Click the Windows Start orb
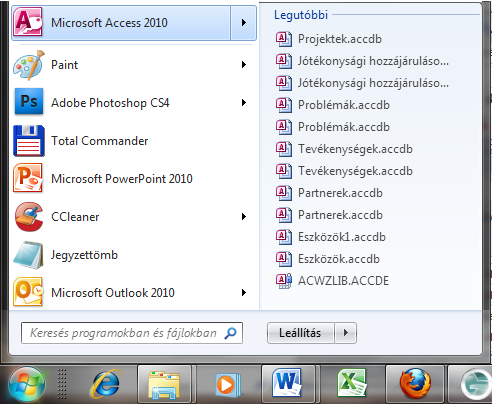The image size is (492, 404). [x=27, y=385]
